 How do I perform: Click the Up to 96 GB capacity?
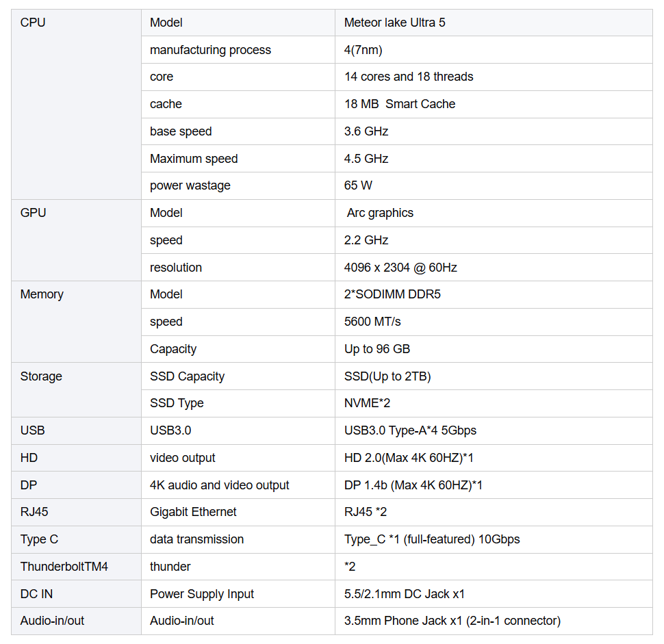click(x=377, y=349)
